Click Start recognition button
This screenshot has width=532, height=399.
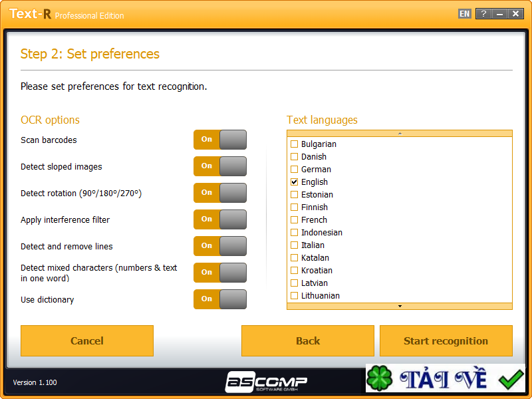pyautogui.click(x=446, y=340)
